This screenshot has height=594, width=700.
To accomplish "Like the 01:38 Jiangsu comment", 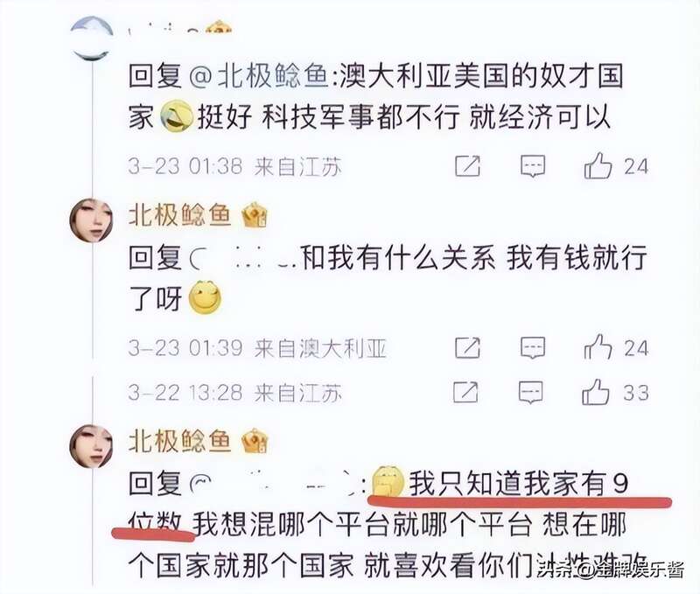I will 598,166.
